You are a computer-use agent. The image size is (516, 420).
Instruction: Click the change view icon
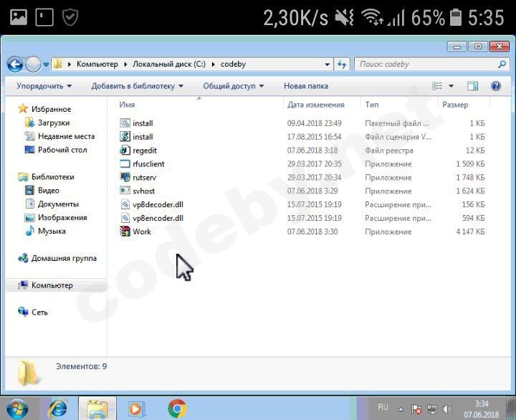[437, 86]
